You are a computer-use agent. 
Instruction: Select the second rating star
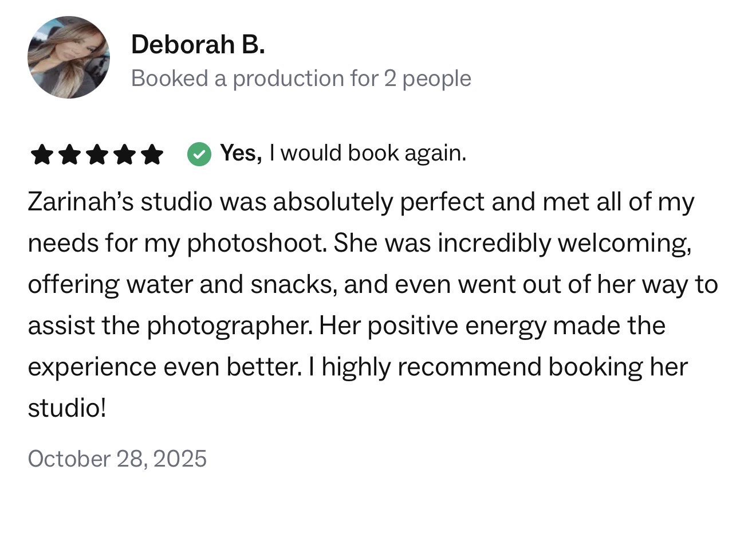(x=69, y=154)
